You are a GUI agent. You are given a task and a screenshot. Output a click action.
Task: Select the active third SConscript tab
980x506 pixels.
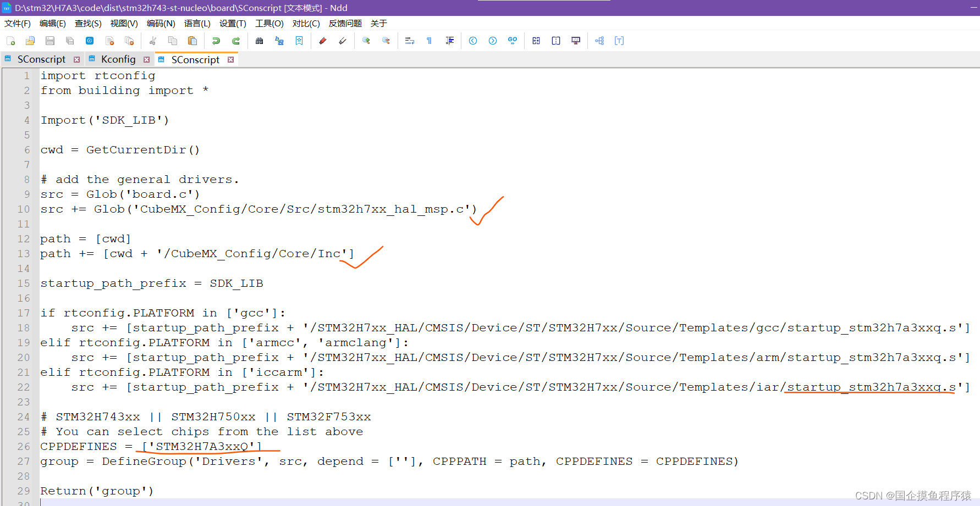pyautogui.click(x=195, y=59)
